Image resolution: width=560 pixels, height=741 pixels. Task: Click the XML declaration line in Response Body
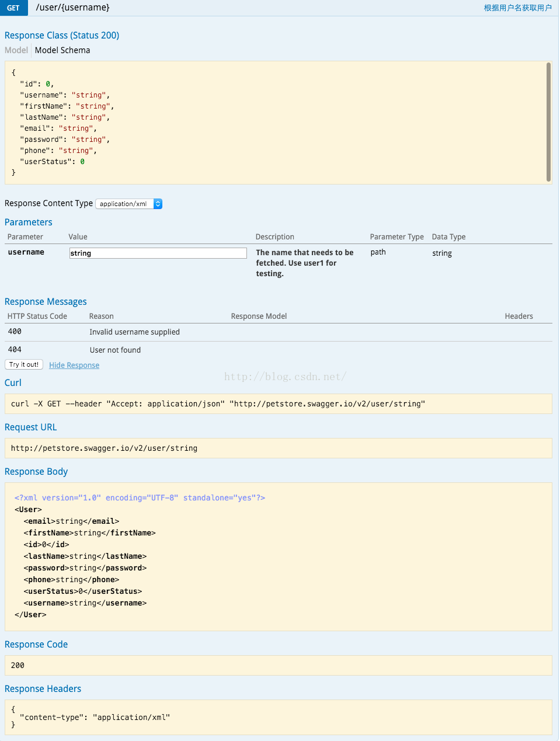(140, 498)
